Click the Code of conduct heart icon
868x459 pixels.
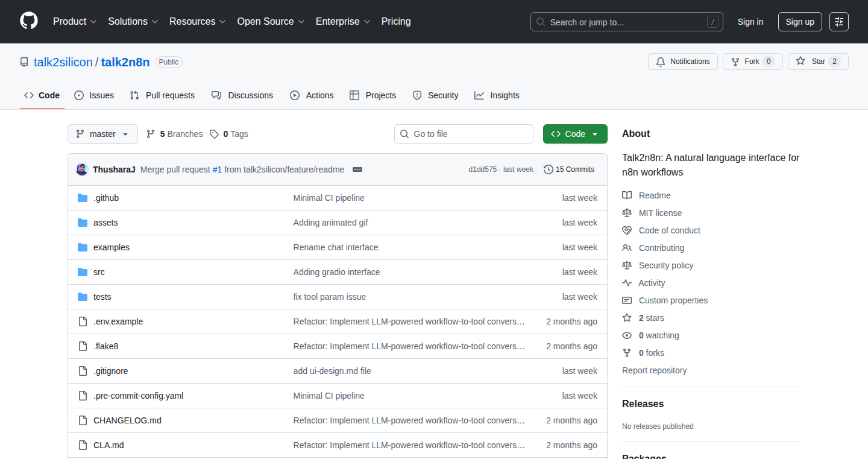627,230
